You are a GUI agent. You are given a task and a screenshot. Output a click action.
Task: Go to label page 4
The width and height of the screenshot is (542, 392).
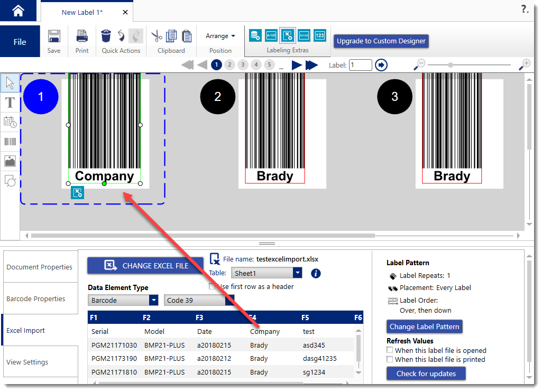pos(256,64)
